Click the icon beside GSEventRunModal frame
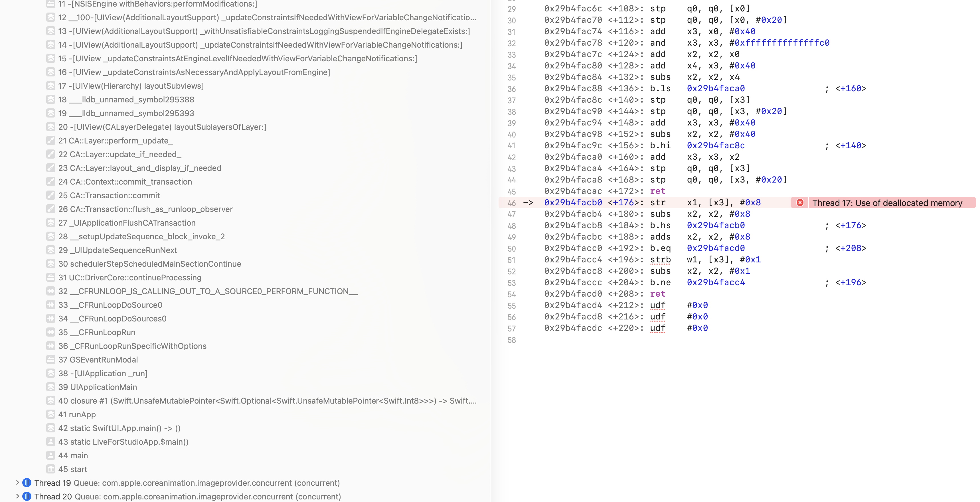 click(x=50, y=360)
